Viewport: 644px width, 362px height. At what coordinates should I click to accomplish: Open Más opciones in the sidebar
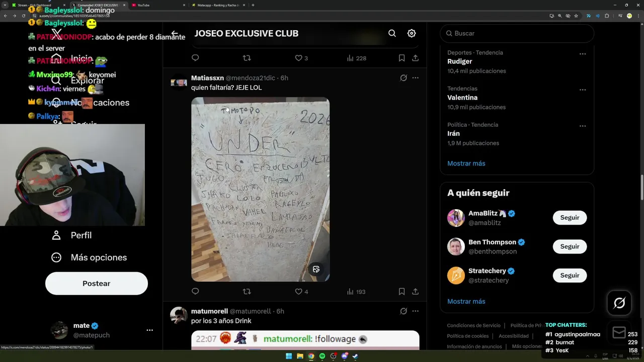coord(89,257)
